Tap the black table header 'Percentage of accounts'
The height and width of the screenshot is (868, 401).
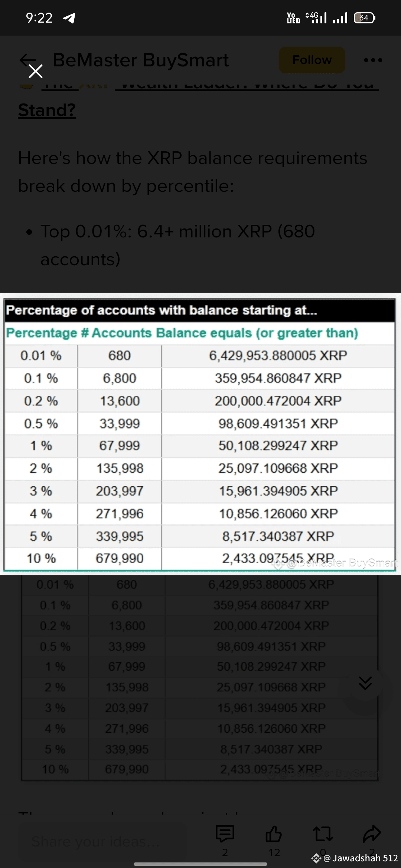click(x=200, y=310)
